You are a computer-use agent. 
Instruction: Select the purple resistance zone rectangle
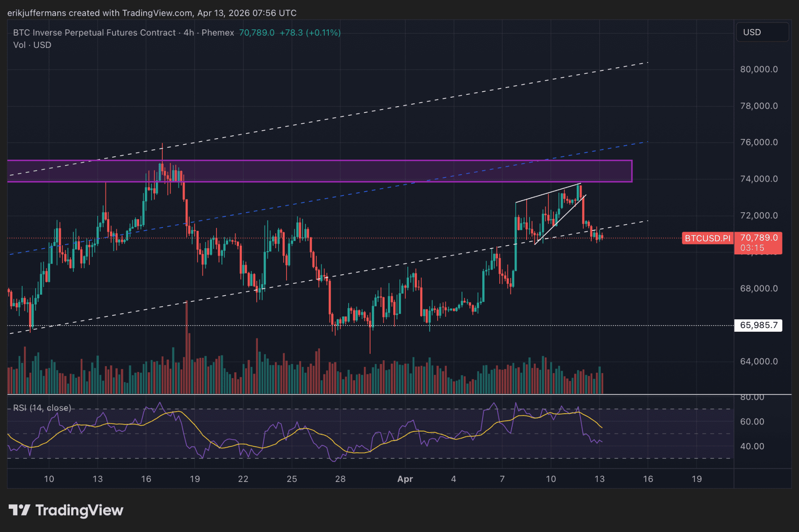[x=319, y=171]
